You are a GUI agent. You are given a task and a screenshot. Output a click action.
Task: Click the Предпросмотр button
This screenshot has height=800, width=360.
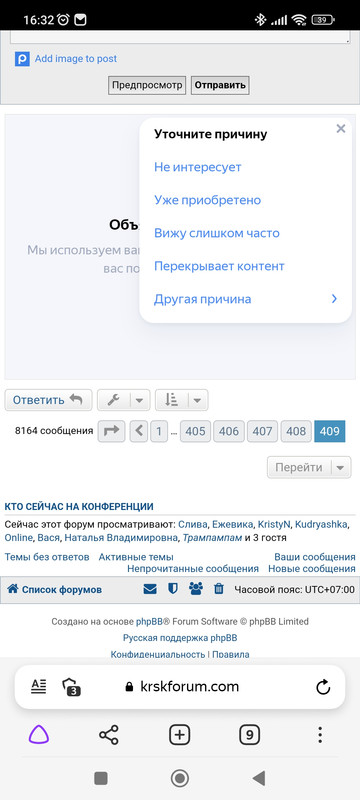coord(147,85)
